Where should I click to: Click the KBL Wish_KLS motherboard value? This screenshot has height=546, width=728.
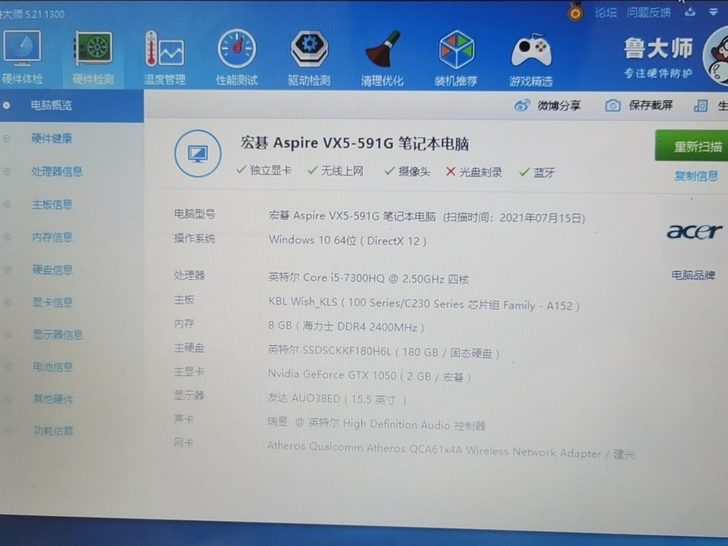[423, 304]
